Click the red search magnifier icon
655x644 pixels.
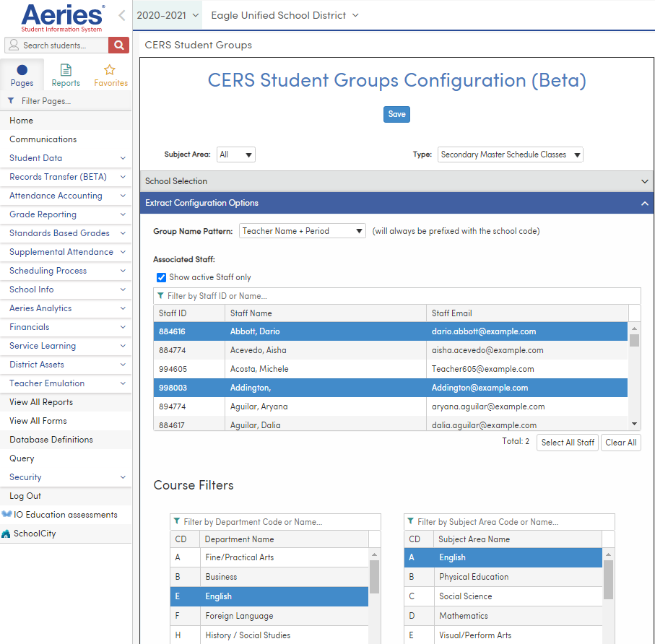point(118,45)
